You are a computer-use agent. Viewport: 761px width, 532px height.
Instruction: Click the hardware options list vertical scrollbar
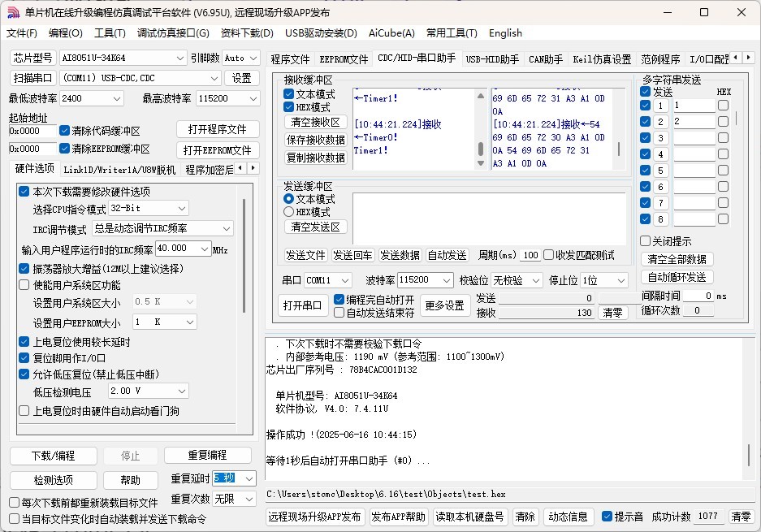pos(244,255)
